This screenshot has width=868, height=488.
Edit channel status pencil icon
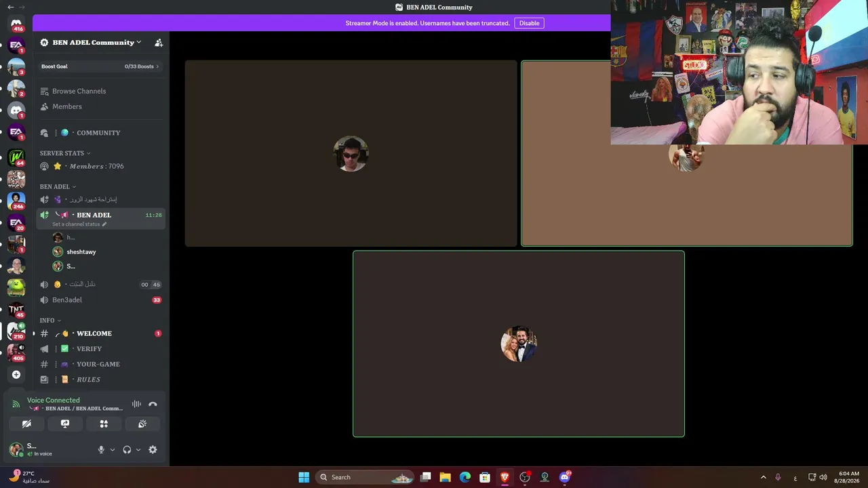104,224
